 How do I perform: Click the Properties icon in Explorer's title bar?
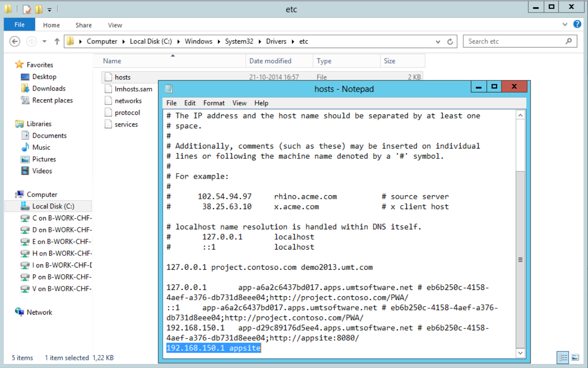tap(26, 9)
